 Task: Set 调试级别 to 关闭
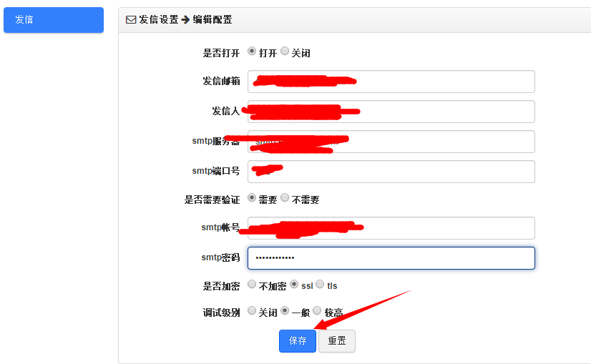(252, 311)
